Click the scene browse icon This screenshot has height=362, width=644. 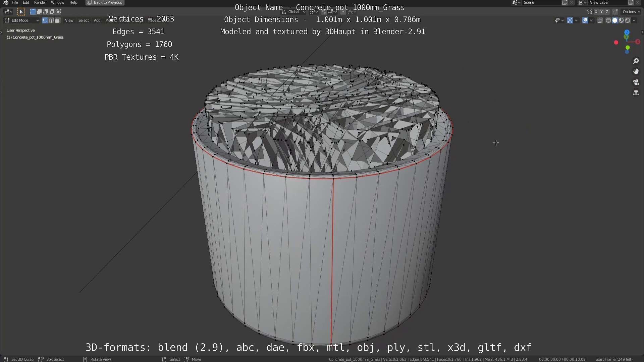[x=516, y=2]
